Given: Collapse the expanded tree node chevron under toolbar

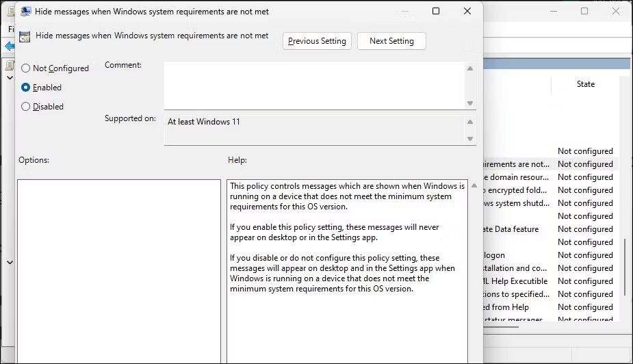Looking at the screenshot, I should pos(10,78).
